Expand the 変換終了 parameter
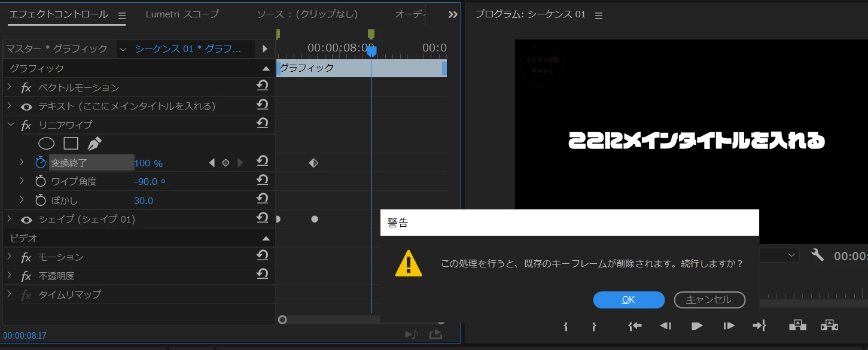This screenshot has height=350, width=868. pos(22,162)
